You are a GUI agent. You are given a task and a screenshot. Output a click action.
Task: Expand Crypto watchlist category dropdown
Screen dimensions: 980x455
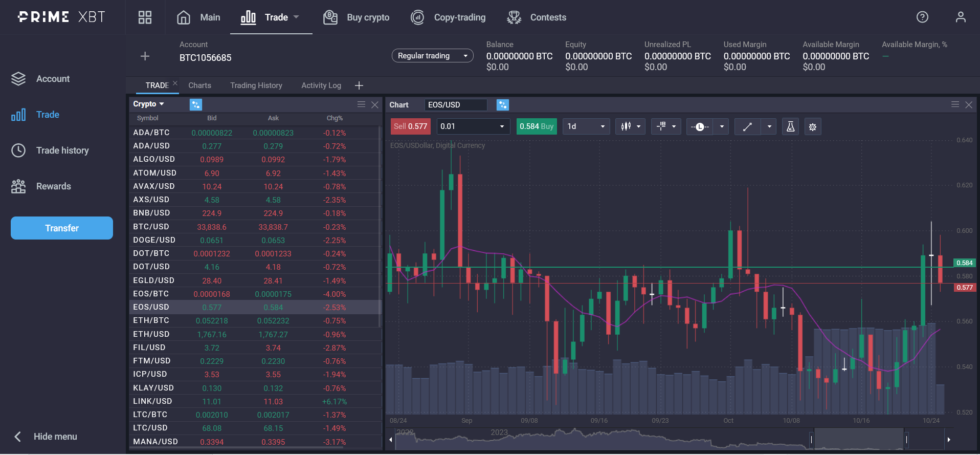pos(149,104)
